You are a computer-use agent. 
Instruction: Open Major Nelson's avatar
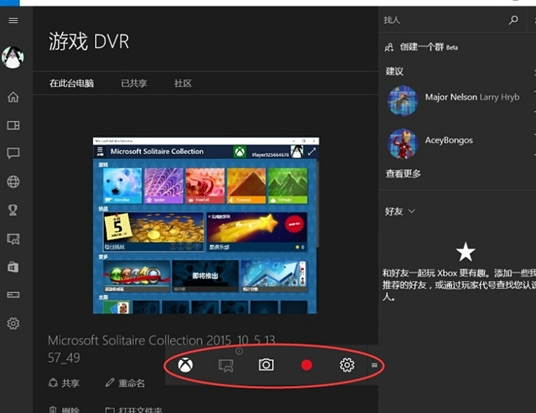(403, 101)
